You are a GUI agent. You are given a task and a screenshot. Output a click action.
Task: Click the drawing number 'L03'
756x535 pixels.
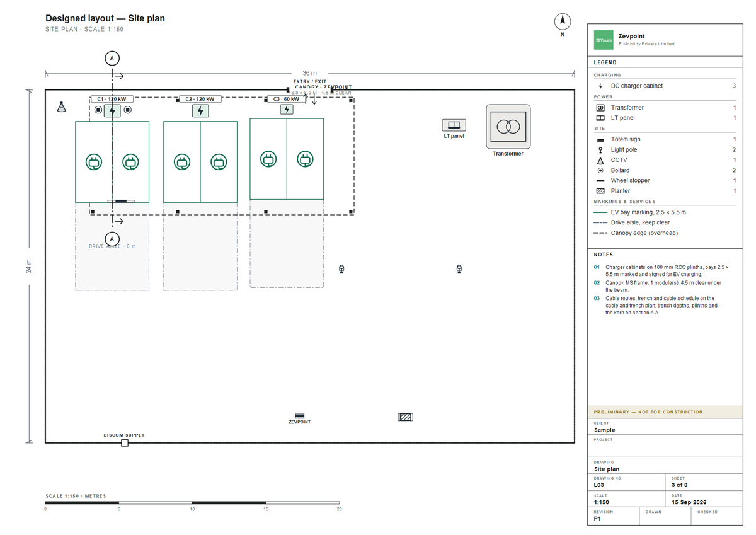[599, 485]
